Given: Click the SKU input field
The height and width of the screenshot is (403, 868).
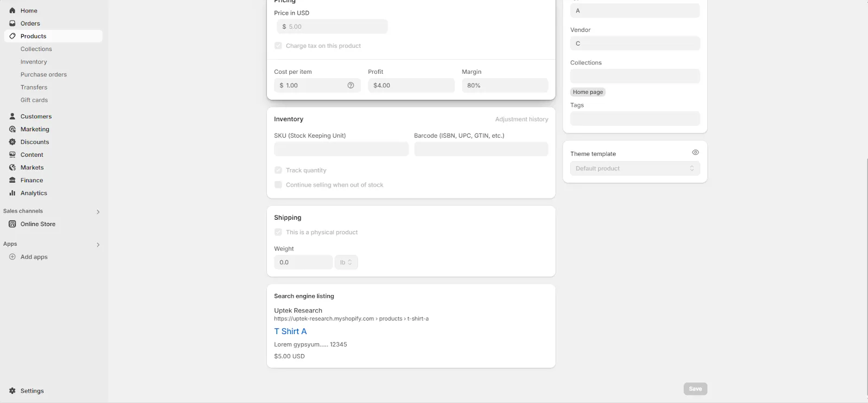Looking at the screenshot, I should coord(341,149).
